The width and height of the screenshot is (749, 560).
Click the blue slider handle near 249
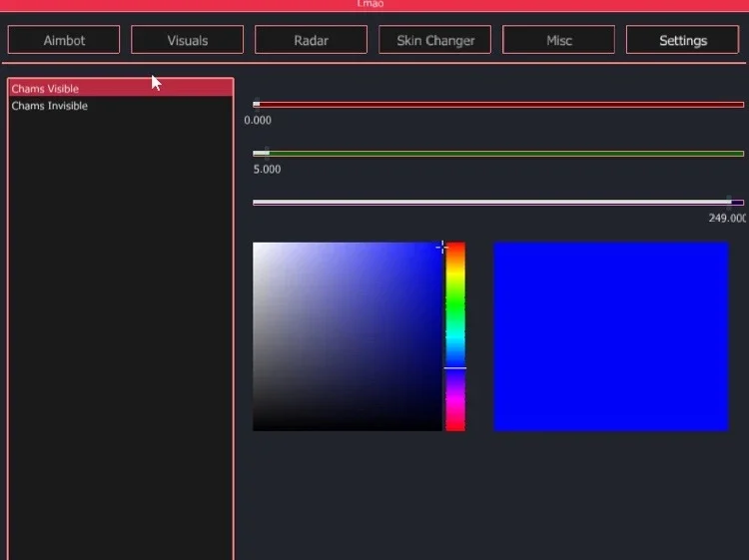click(x=729, y=203)
